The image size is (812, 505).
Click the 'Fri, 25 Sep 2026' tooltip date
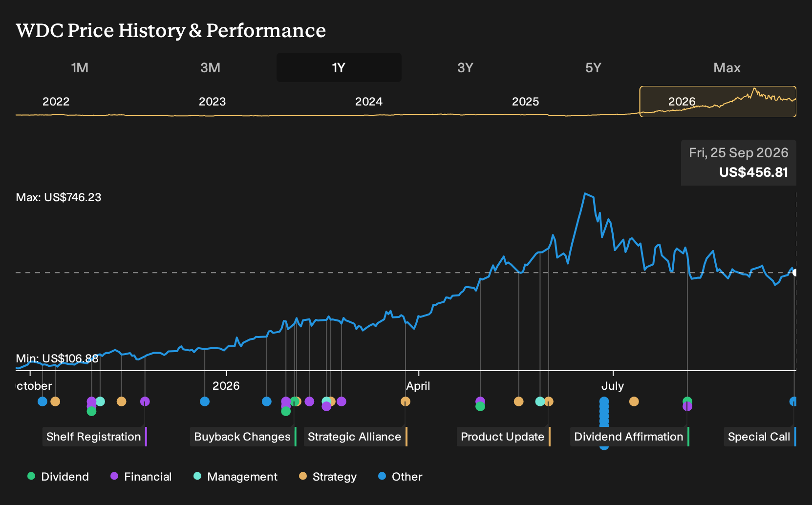[739, 153]
